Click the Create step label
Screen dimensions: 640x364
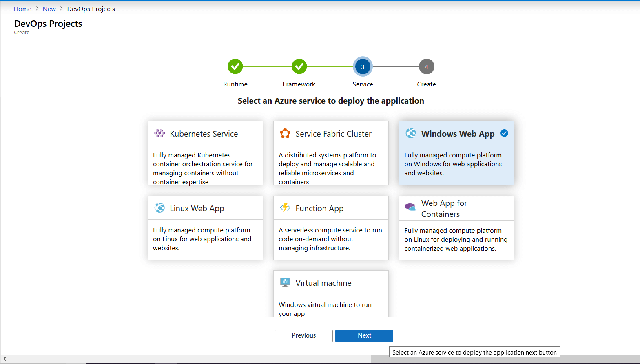(x=426, y=84)
